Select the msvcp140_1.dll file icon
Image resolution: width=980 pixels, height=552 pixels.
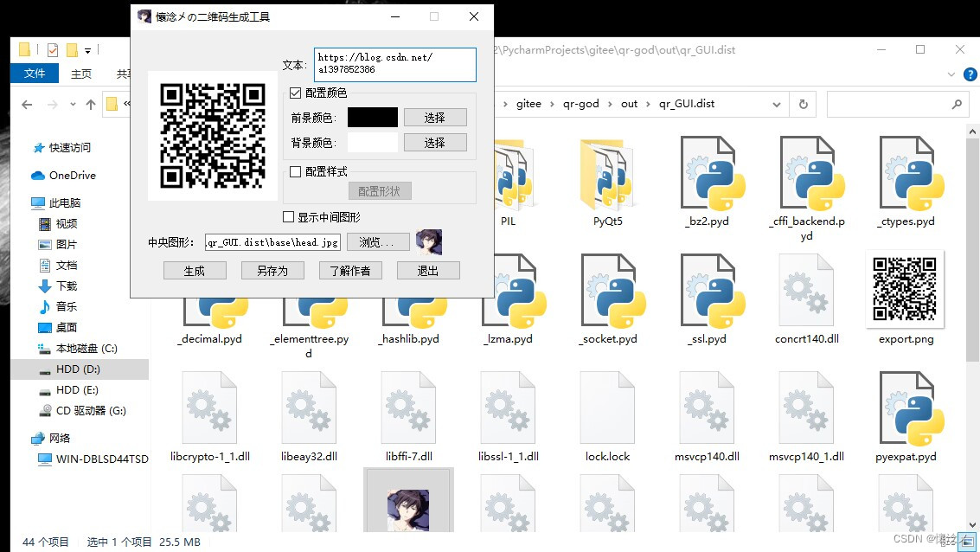pyautogui.click(x=807, y=408)
